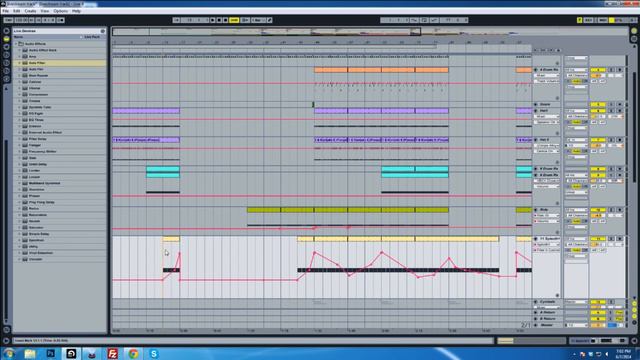Select the Master track header
640x360 pixels.
[x=547, y=325]
